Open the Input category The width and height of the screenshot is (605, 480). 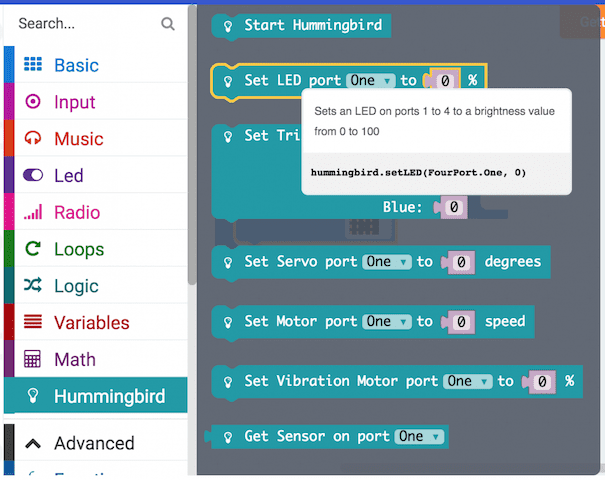pyautogui.click(x=74, y=102)
